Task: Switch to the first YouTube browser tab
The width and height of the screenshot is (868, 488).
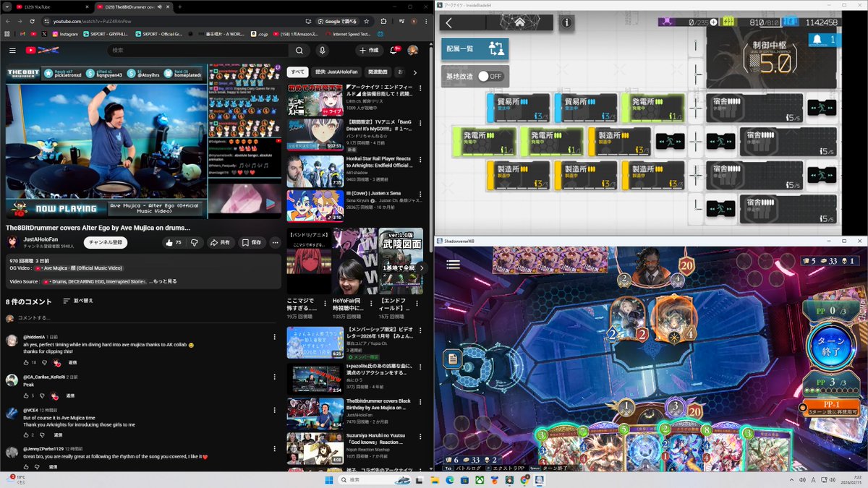Action: tap(52, 6)
